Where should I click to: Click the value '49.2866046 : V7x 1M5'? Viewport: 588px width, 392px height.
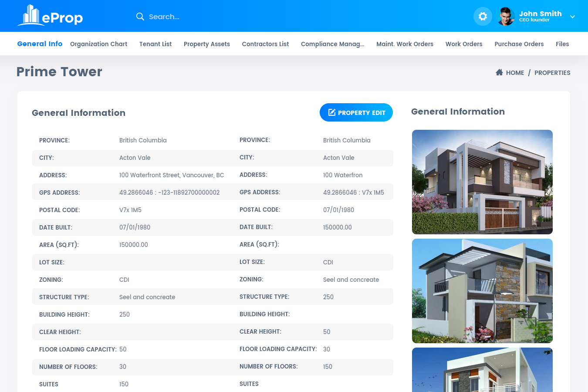point(354,193)
